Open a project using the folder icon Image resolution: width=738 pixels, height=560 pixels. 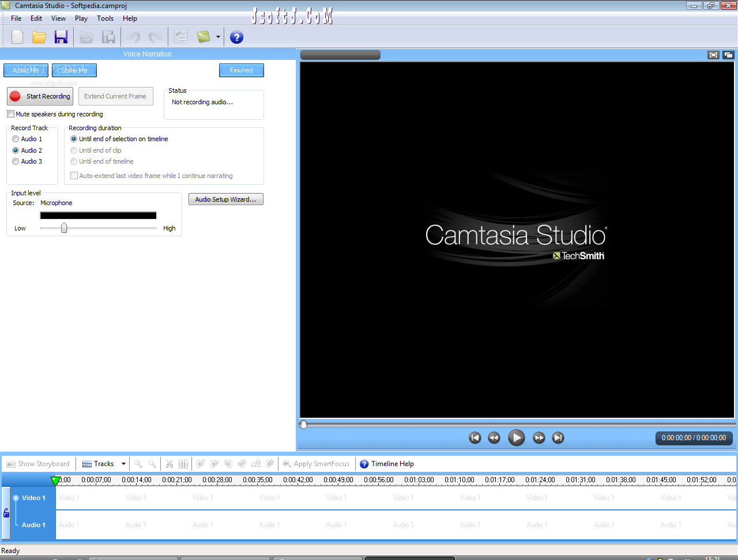(39, 37)
